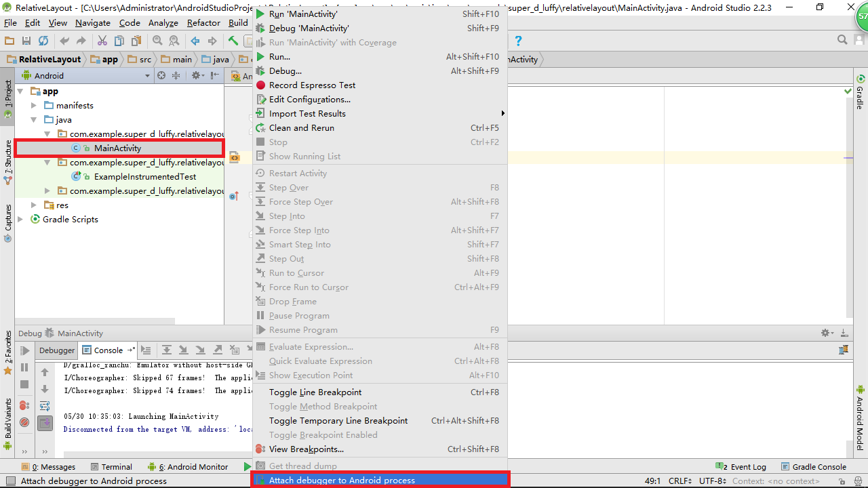The width and height of the screenshot is (868, 488).
Task: Expand Gradle Scripts node
Action: pyautogui.click(x=20, y=219)
